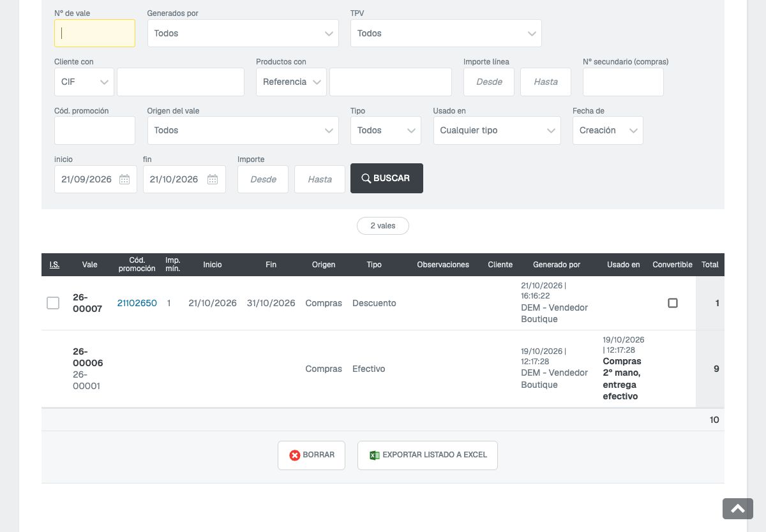The image size is (766, 532).
Task: Open the Cliente con CIF dropdown
Action: pyautogui.click(x=84, y=82)
